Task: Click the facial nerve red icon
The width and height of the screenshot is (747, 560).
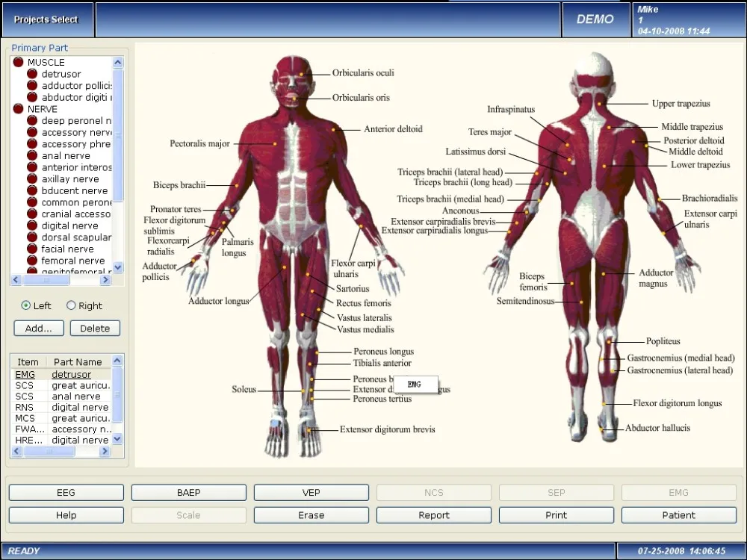Action: [x=32, y=249]
